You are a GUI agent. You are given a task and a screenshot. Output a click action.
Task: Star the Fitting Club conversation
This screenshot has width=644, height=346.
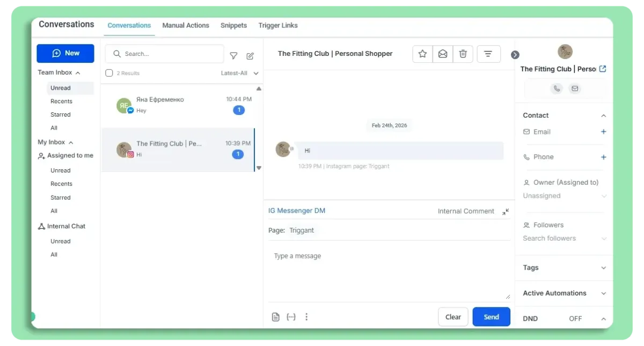coord(422,54)
